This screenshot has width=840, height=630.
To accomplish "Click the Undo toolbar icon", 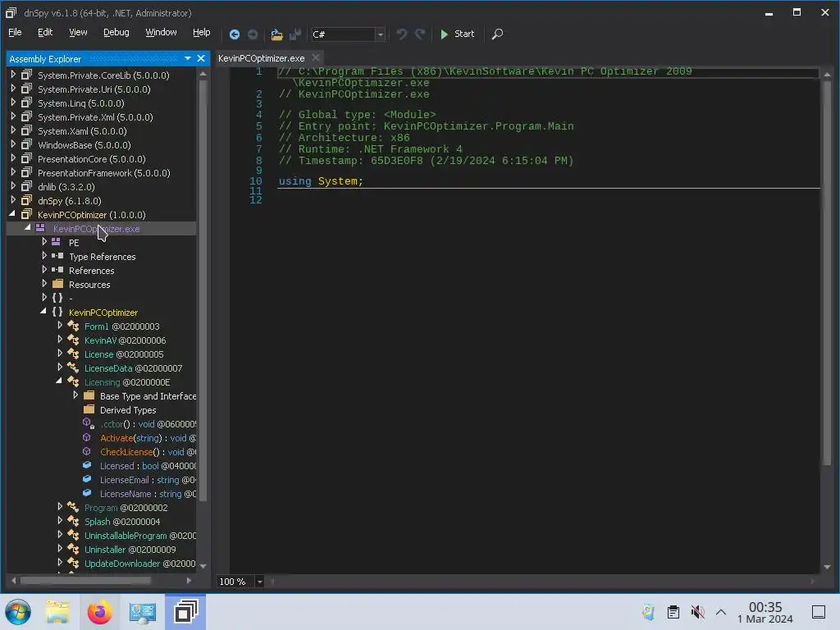I will (x=402, y=34).
